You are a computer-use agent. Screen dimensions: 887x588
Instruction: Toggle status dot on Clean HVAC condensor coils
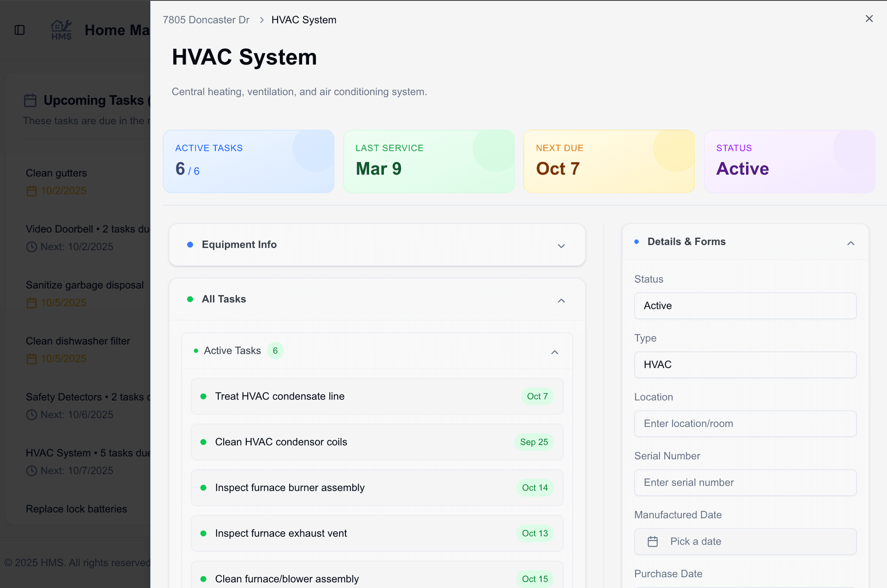(x=203, y=442)
